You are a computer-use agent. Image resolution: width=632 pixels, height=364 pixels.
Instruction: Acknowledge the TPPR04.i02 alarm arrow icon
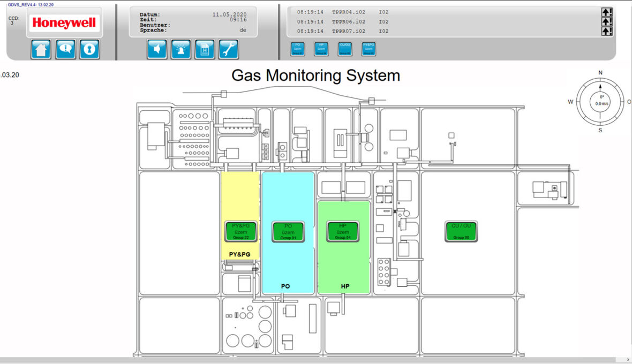(x=606, y=12)
